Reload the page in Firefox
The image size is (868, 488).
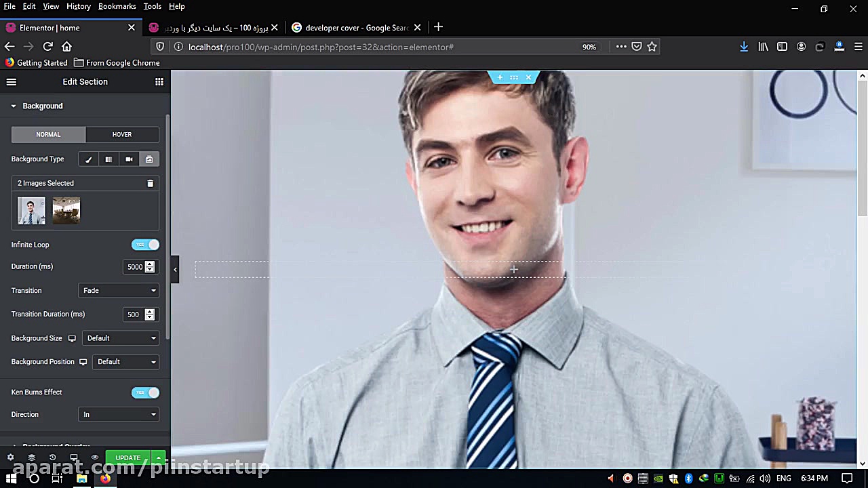(x=47, y=47)
